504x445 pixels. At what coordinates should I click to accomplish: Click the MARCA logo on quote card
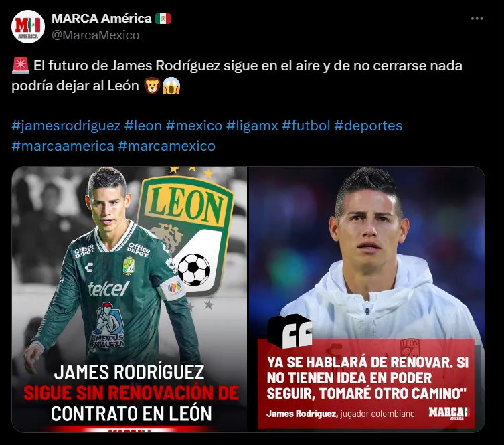(x=448, y=413)
